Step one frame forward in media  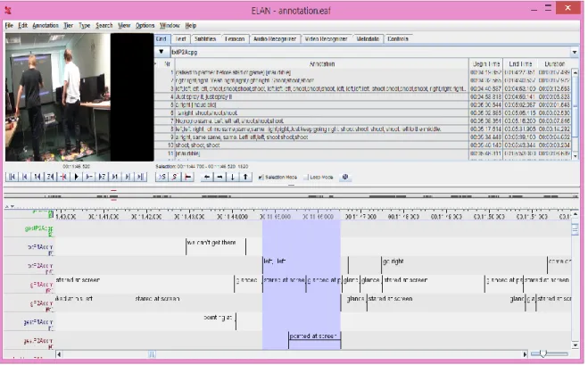[x=102, y=177]
